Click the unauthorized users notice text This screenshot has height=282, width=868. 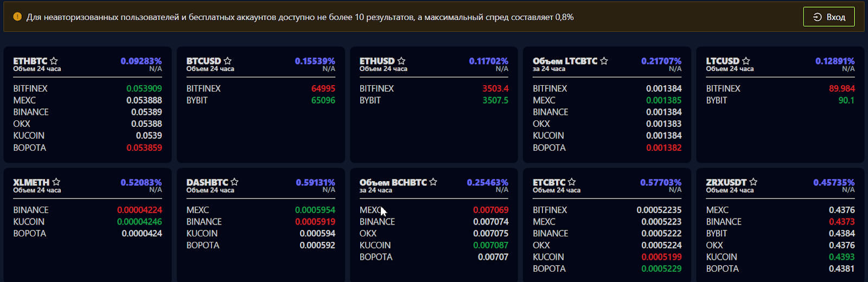[x=300, y=17]
